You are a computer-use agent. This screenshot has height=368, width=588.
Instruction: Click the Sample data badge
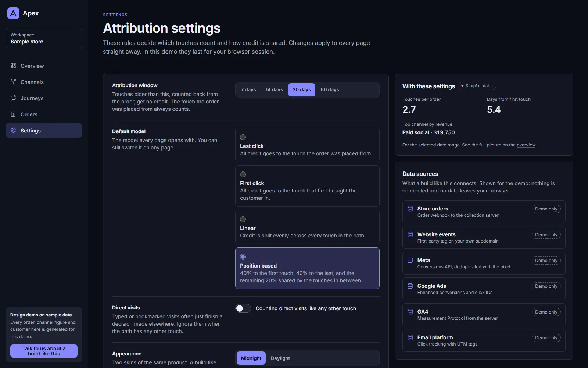(x=477, y=86)
